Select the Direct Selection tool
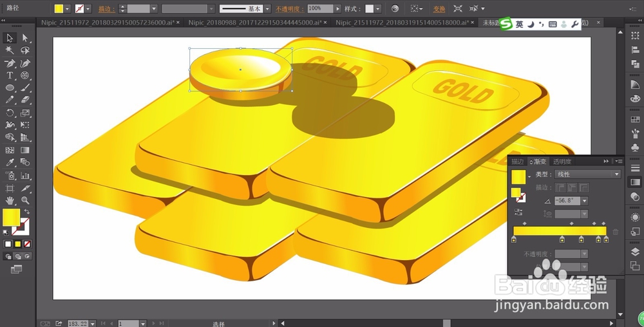The width and height of the screenshot is (644, 327). pyautogui.click(x=25, y=38)
